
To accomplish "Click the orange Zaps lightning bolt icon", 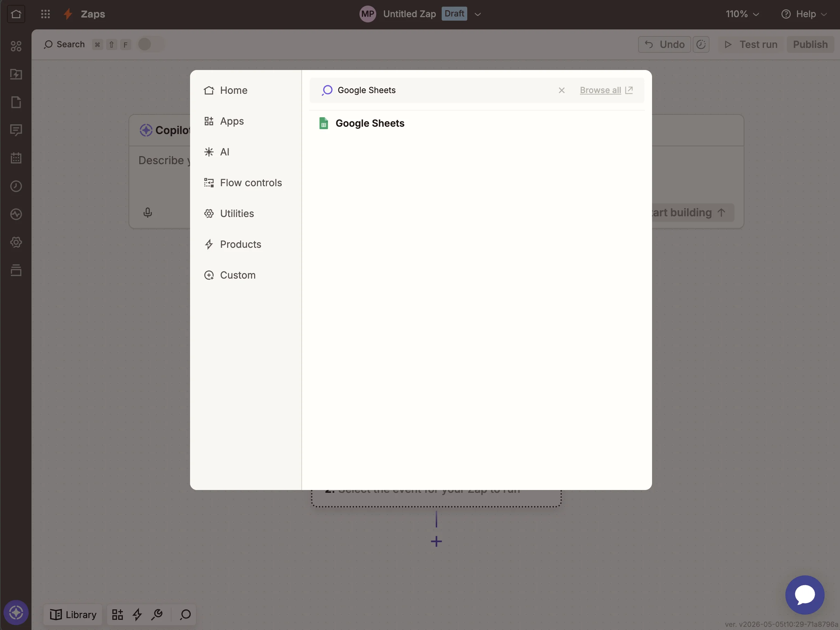I will (68, 14).
